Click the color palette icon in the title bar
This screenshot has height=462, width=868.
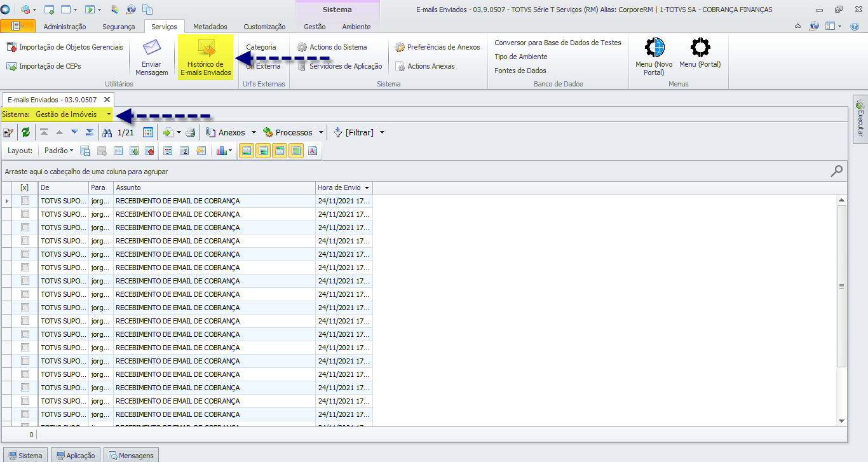(114, 10)
